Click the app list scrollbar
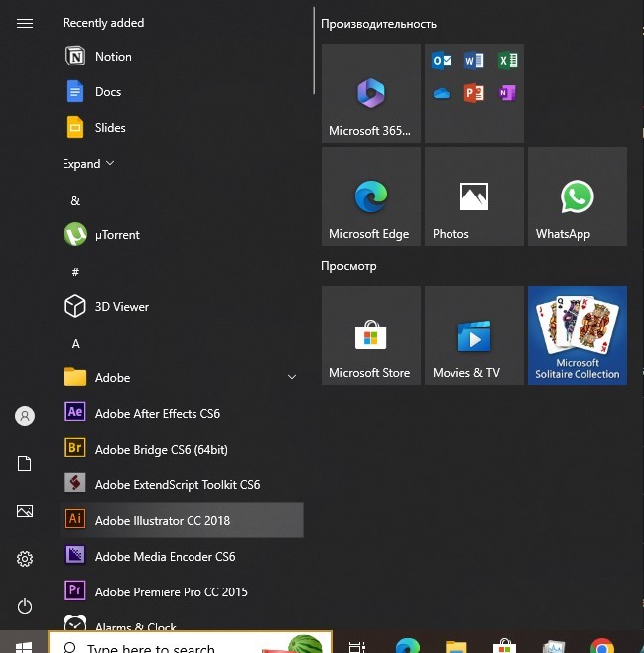644x653 pixels. (x=314, y=51)
